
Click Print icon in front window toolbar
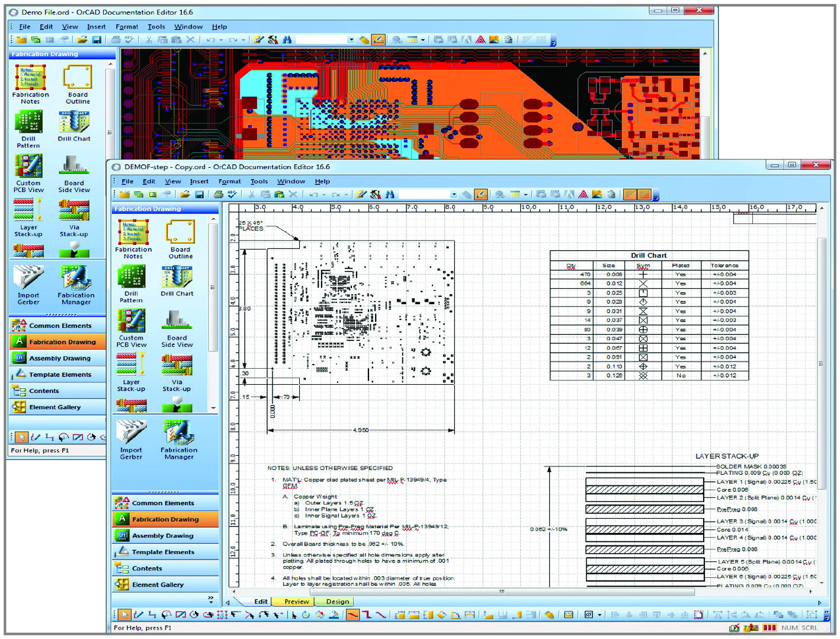coord(219,194)
